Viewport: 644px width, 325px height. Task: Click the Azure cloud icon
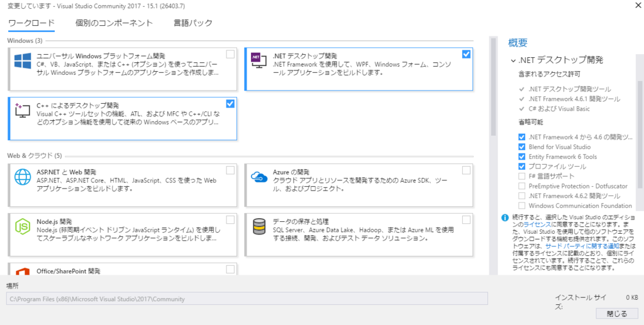tap(259, 177)
